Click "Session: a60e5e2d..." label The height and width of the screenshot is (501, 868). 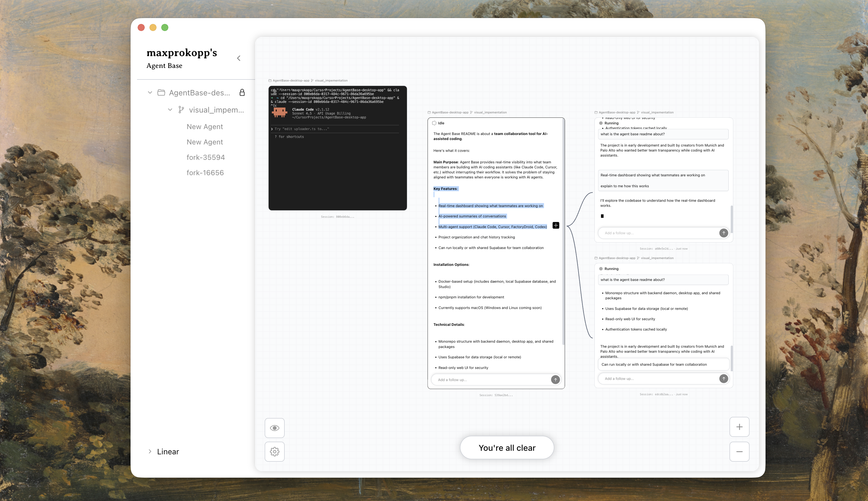pyautogui.click(x=657, y=248)
